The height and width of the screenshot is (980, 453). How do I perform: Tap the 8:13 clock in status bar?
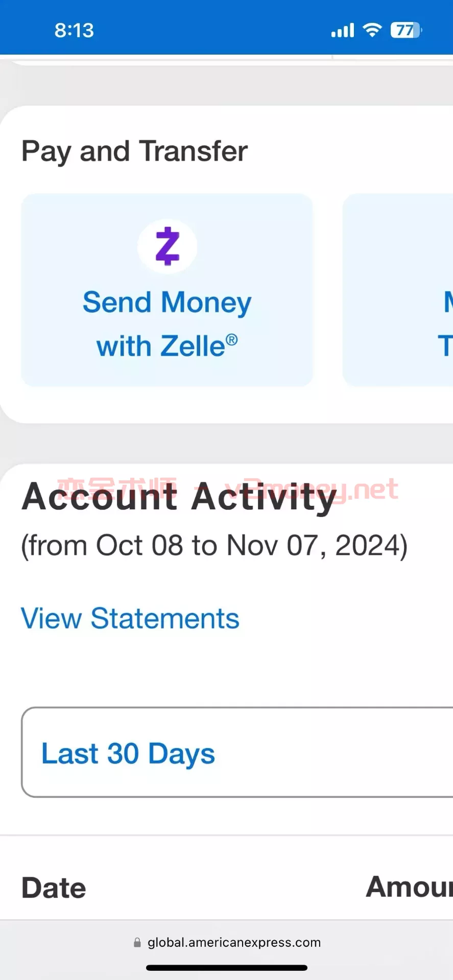(75, 31)
